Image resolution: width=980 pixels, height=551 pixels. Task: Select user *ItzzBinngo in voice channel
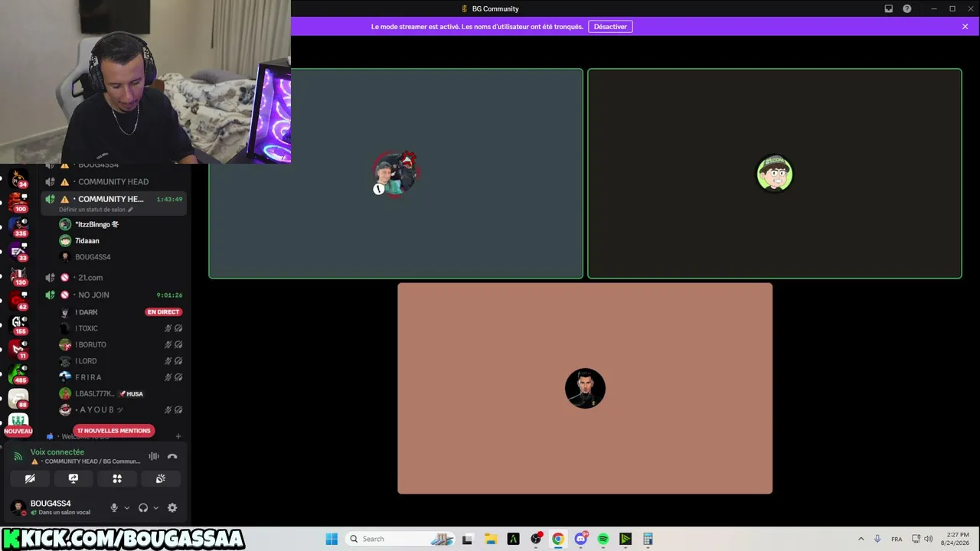coord(96,224)
